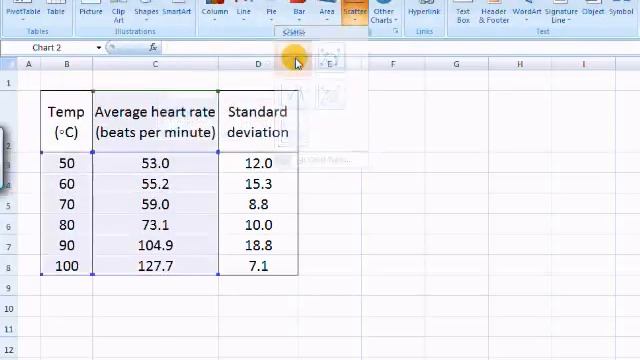
Task: Select heart rate cell 59.0
Action: pos(155,204)
